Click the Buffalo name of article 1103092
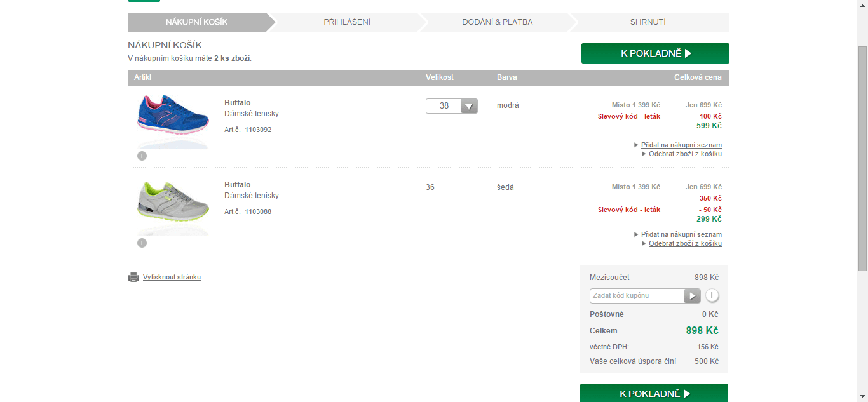Screen dimensions: 868x402 (237, 103)
